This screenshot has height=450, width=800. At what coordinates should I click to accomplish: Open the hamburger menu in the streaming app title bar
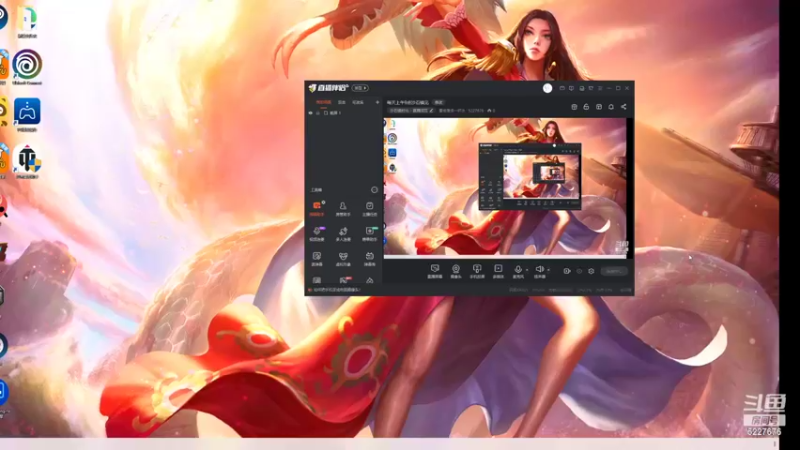pos(600,88)
